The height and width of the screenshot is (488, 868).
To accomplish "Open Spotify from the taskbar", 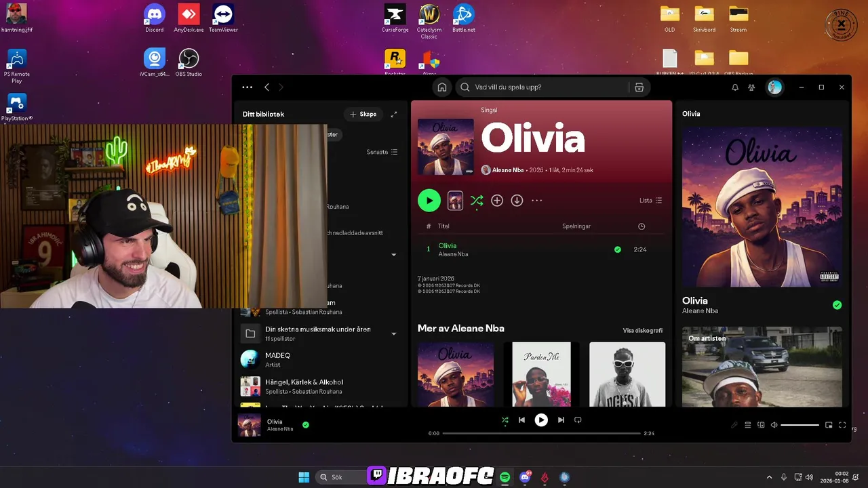I will tap(505, 477).
